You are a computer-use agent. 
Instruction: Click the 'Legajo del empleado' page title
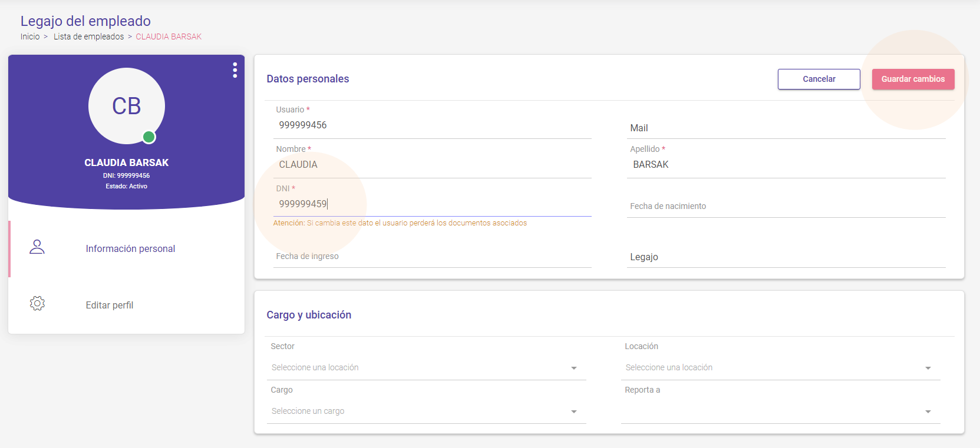(85, 21)
